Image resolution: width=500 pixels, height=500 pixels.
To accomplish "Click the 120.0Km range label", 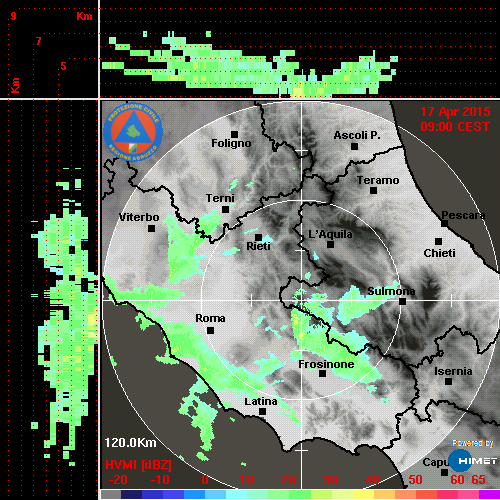I will point(130,443).
